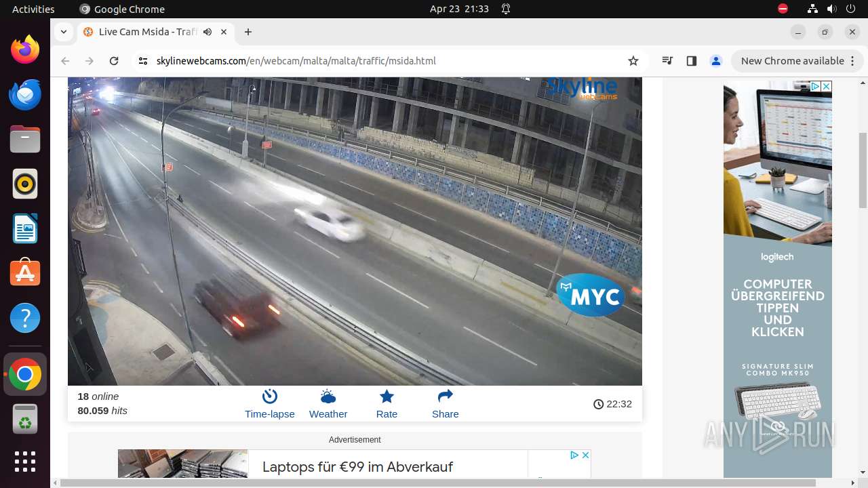Open a new browser tab
This screenshot has height=488, width=868.
248,32
